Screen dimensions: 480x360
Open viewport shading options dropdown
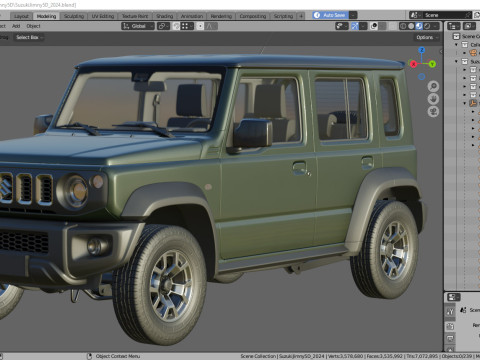pos(436,26)
